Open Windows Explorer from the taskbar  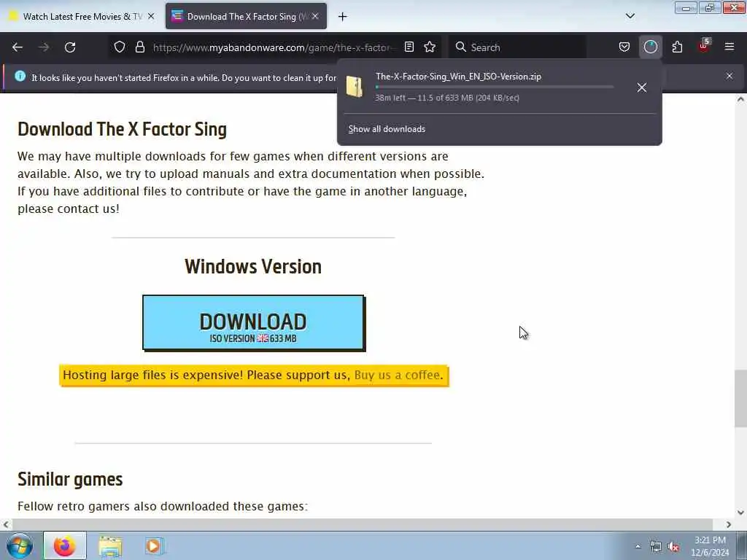[x=110, y=545]
